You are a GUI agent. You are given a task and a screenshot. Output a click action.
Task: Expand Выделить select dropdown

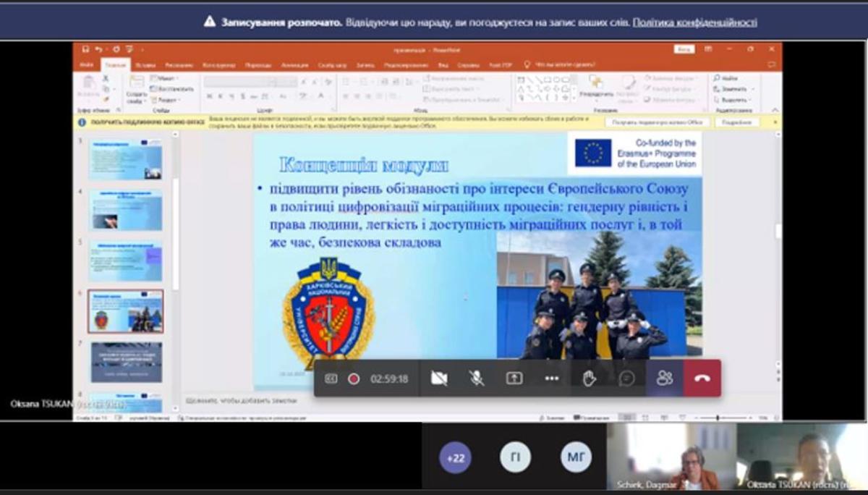coord(732,100)
